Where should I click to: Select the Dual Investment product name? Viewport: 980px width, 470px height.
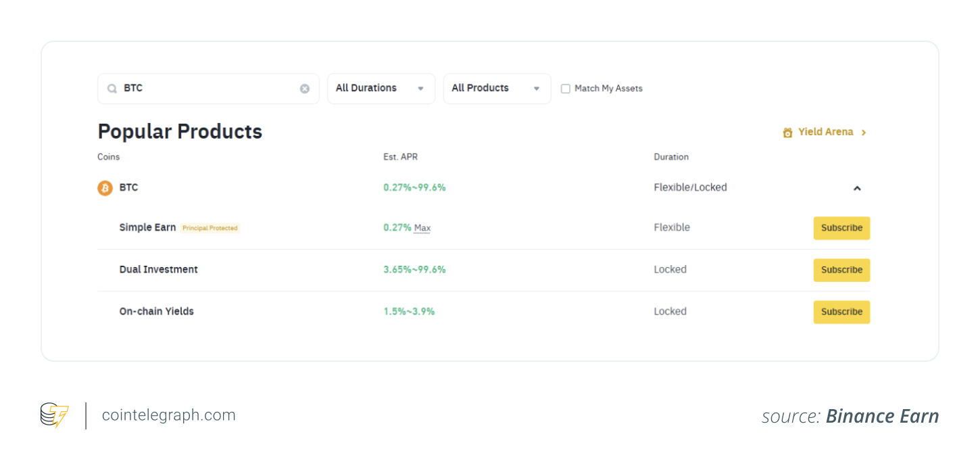click(158, 269)
